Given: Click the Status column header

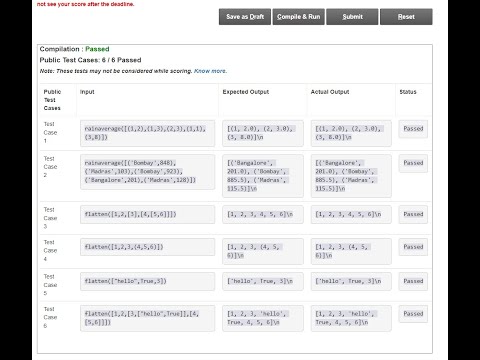Looking at the screenshot, I should pos(408,92).
